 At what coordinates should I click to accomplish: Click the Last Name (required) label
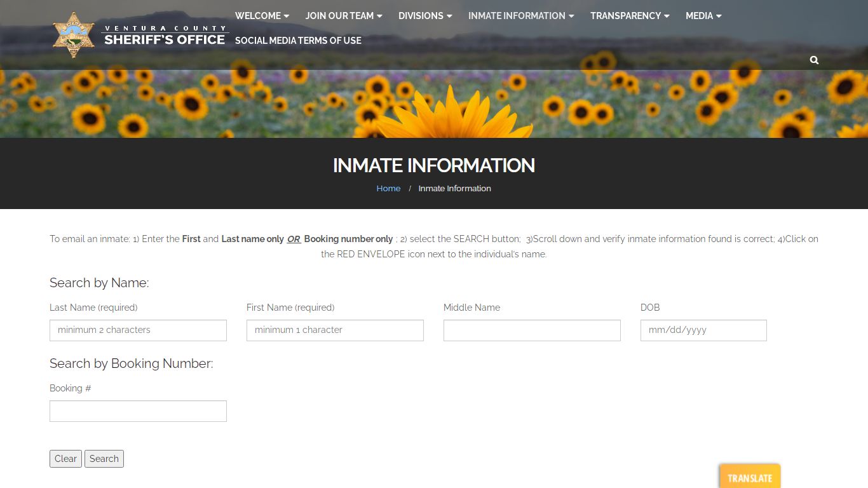coord(93,308)
